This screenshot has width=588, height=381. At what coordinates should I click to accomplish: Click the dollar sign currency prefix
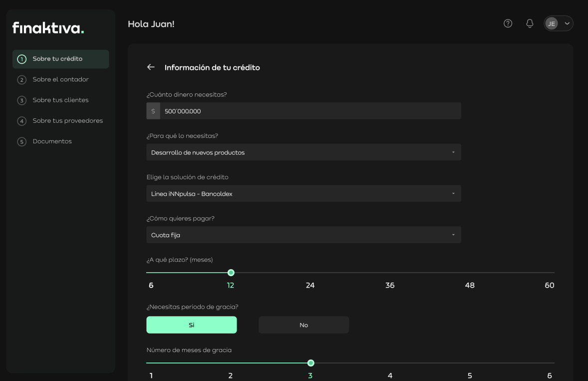[153, 111]
